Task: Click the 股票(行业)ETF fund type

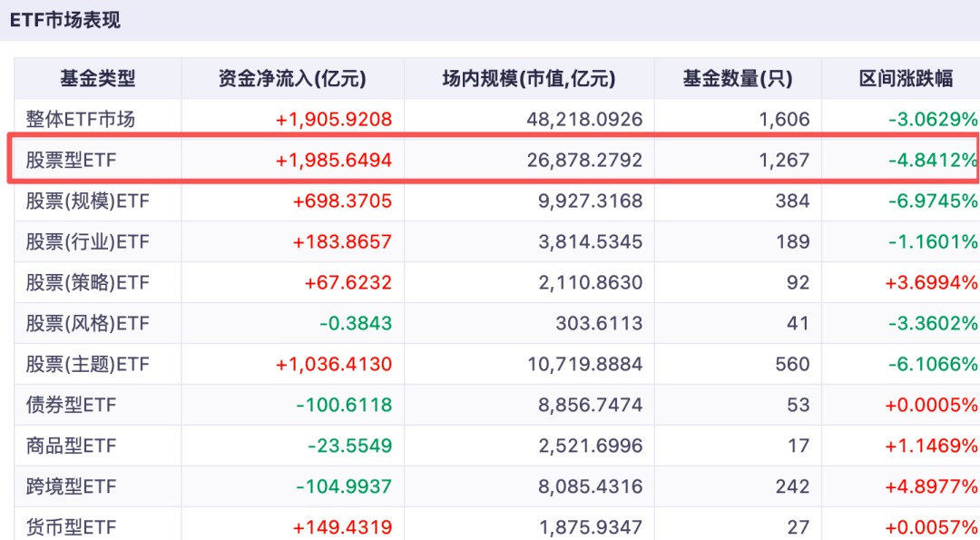Action: tap(87, 241)
